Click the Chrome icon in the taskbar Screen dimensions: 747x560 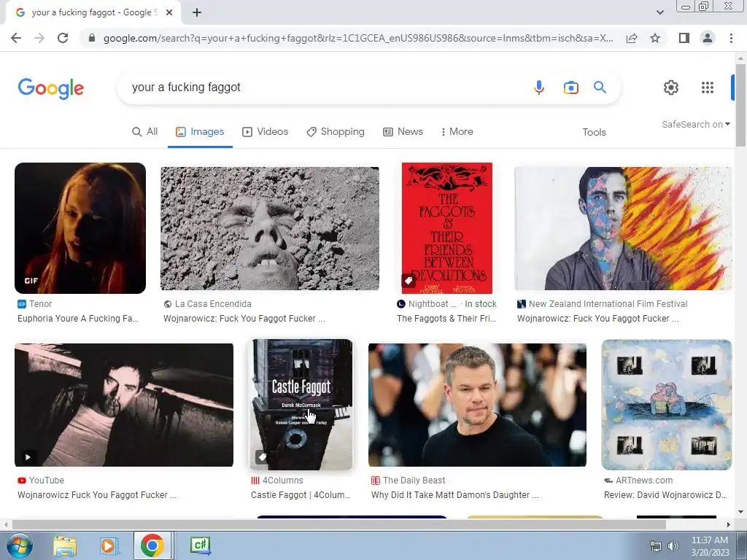152,545
